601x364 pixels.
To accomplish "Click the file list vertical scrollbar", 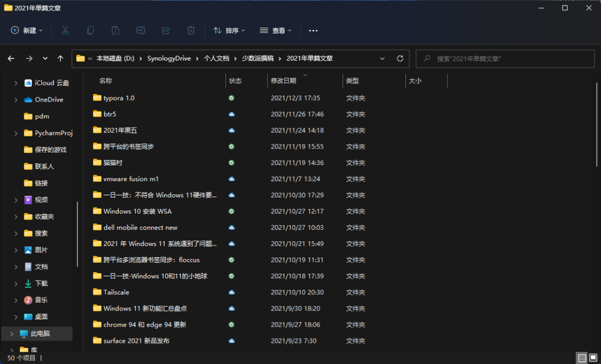I will pyautogui.click(x=597, y=124).
